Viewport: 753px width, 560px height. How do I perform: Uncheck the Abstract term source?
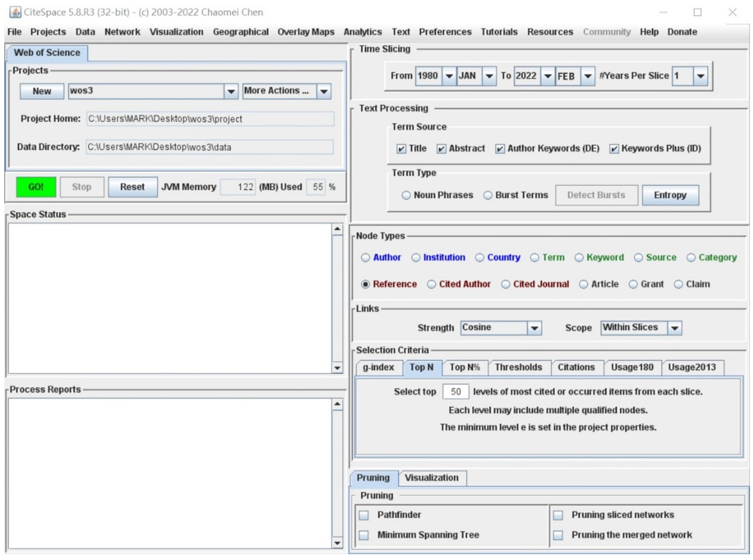[x=441, y=149]
